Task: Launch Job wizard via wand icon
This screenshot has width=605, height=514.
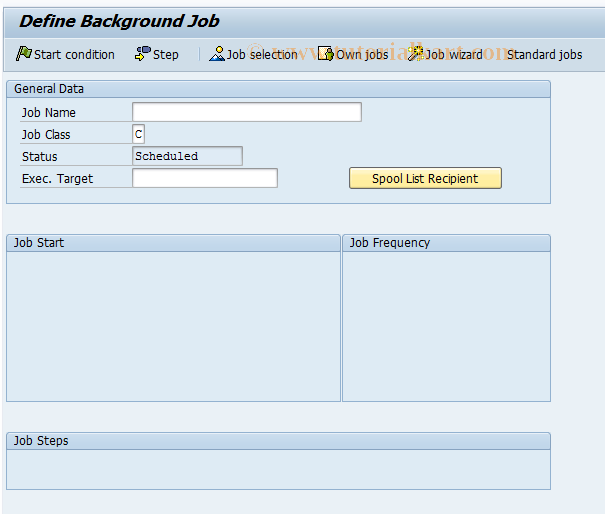Action: 416,54
